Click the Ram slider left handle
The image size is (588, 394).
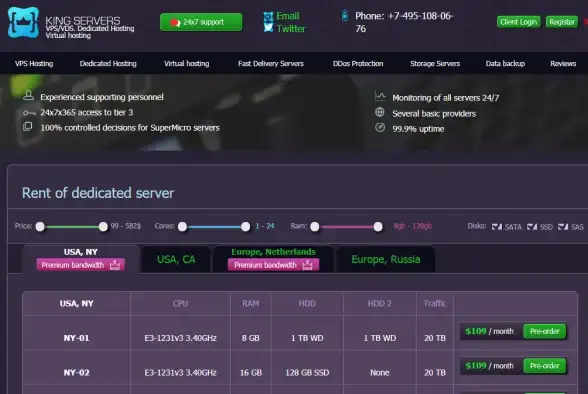tap(315, 226)
